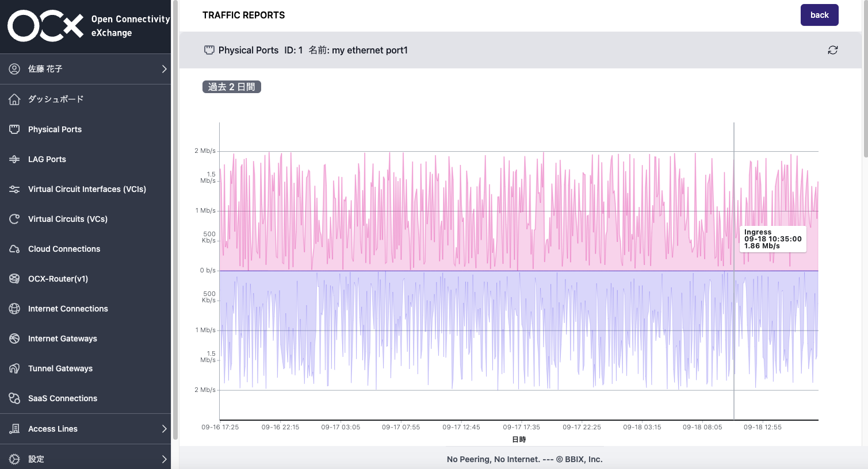Click the 09-18 12:55 axis label
Screen dimensions: 868x469
(763, 427)
